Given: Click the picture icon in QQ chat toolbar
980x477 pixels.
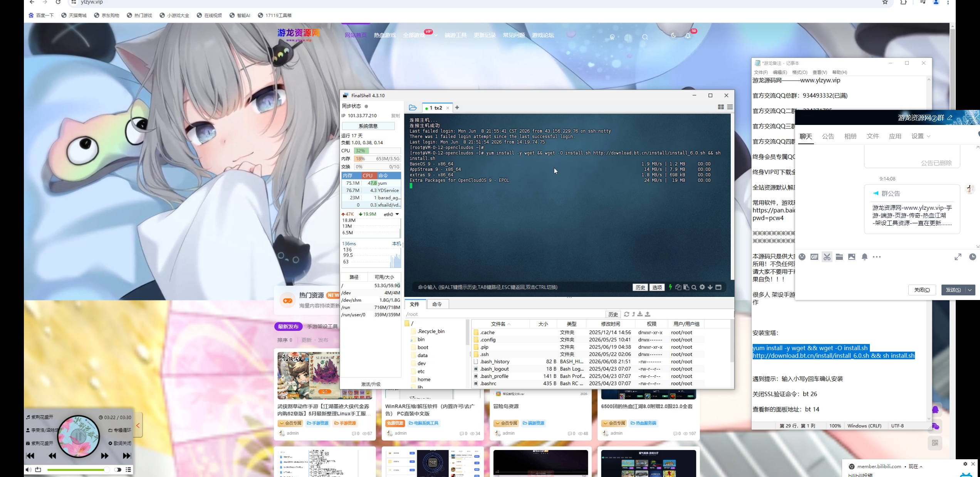Looking at the screenshot, I should [852, 257].
